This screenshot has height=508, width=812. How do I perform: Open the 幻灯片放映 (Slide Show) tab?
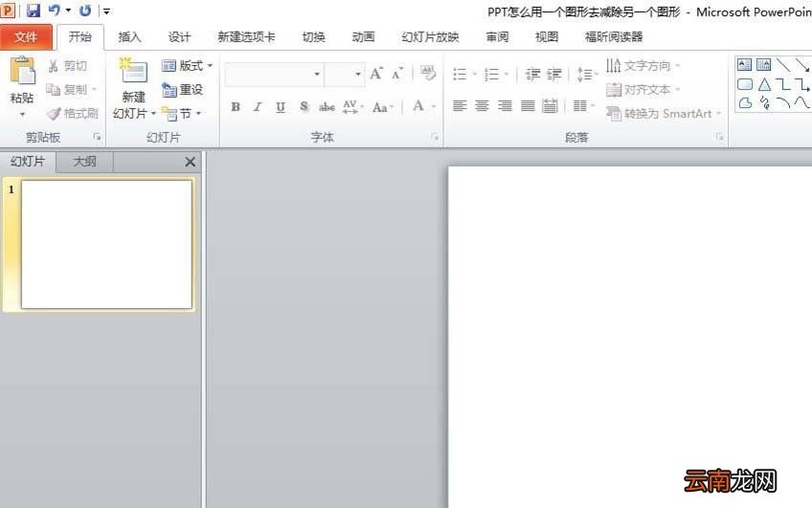[x=430, y=37]
